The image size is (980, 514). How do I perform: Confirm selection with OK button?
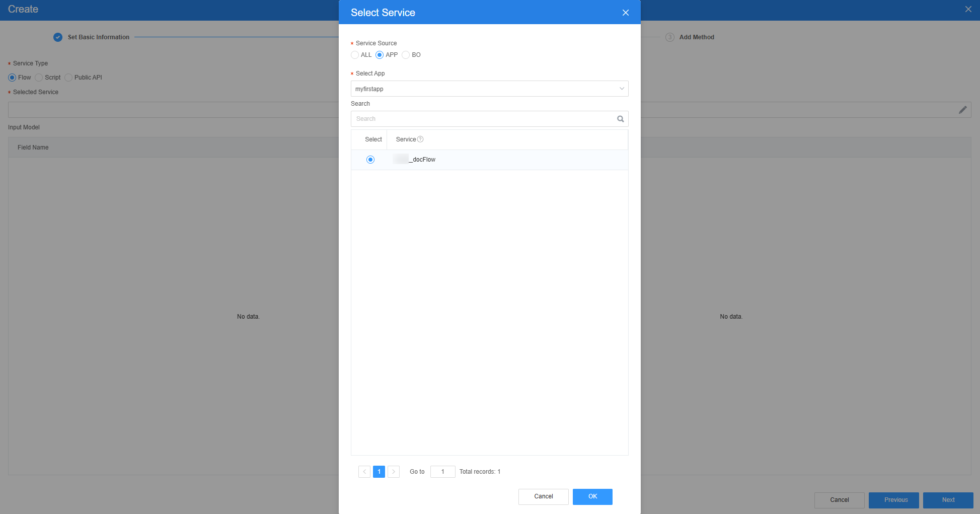[592, 496]
